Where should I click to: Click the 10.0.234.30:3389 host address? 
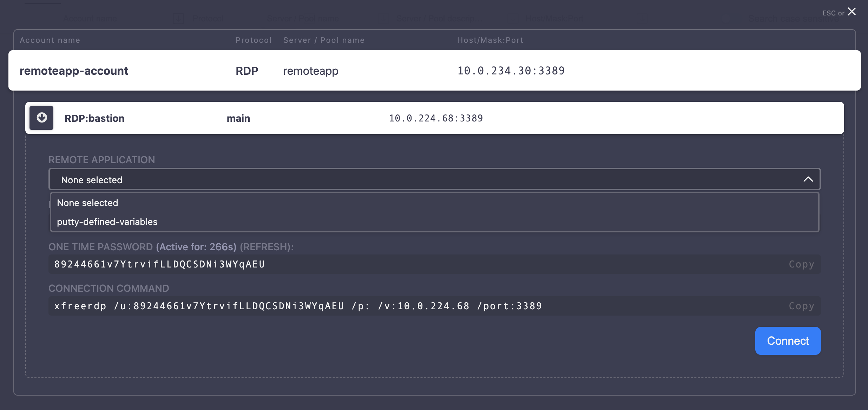pos(511,71)
